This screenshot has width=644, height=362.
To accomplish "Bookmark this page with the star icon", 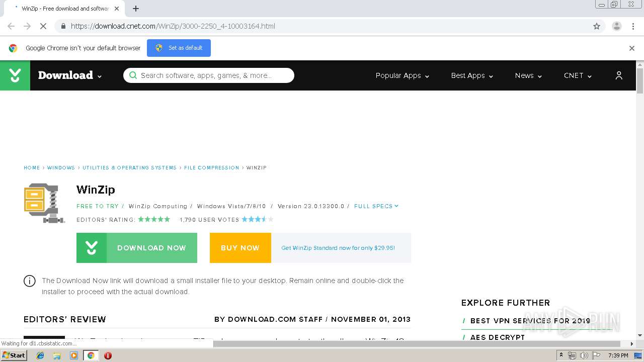I will click(597, 26).
